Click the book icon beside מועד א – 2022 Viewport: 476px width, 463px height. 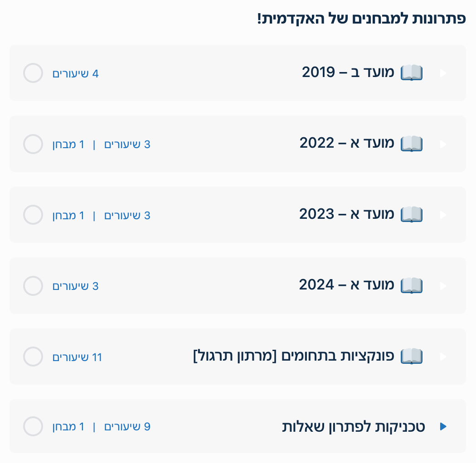click(x=412, y=144)
